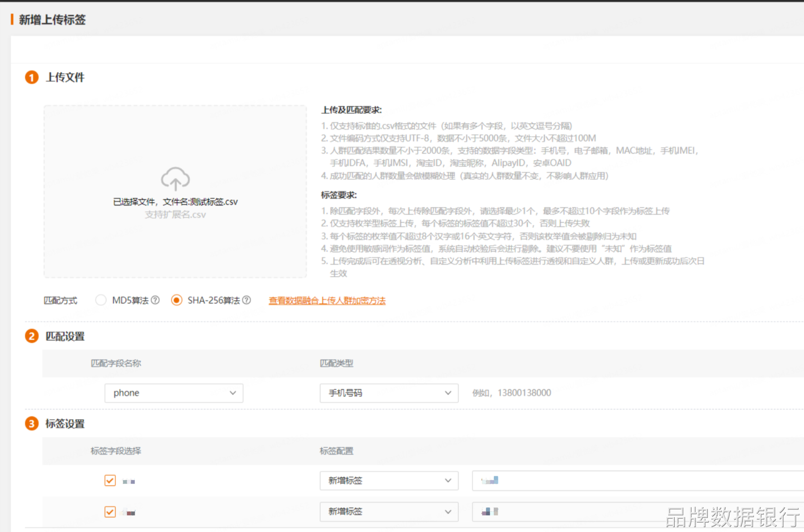This screenshot has width=804, height=532.
Task: Focus the second row's tag name input
Action: click(x=638, y=512)
